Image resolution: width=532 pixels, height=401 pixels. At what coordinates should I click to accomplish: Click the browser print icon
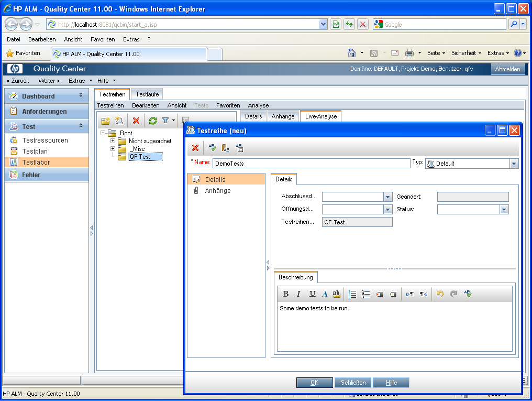(x=409, y=53)
